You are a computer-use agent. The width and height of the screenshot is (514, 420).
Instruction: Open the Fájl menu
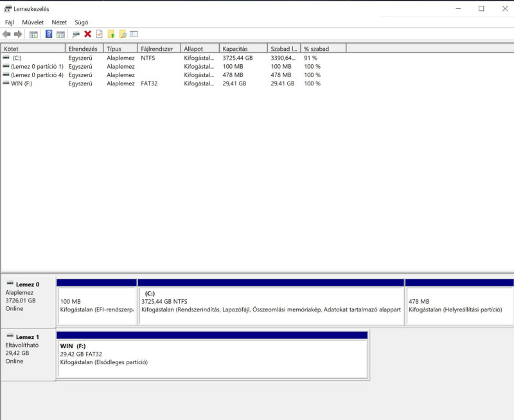[10, 22]
